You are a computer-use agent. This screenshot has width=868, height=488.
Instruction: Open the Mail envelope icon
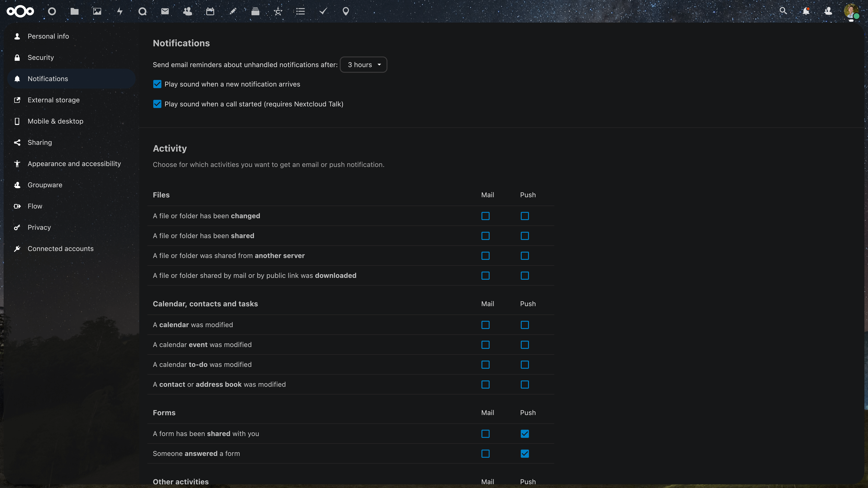click(x=165, y=11)
